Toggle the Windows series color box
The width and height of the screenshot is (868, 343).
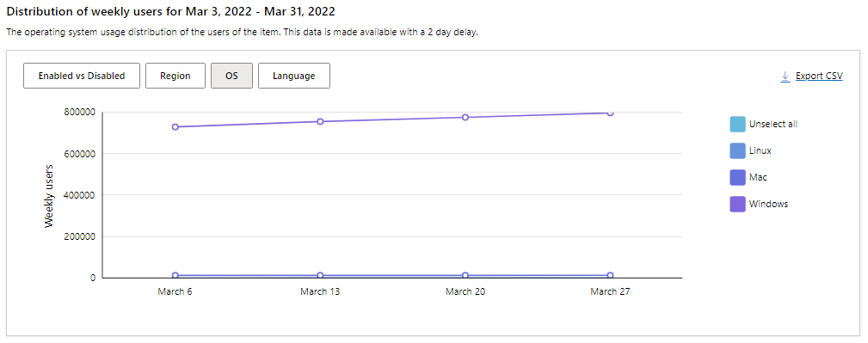pos(737,204)
